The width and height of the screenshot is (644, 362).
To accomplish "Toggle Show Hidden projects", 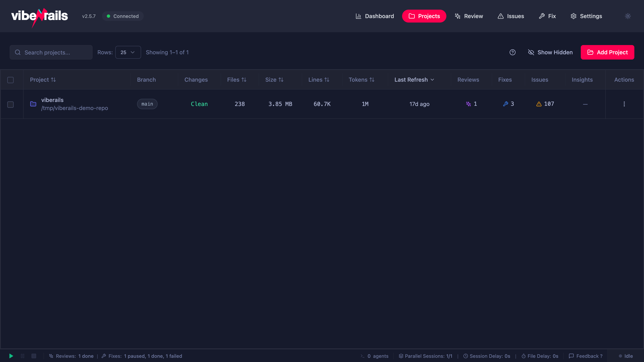I will pyautogui.click(x=550, y=52).
